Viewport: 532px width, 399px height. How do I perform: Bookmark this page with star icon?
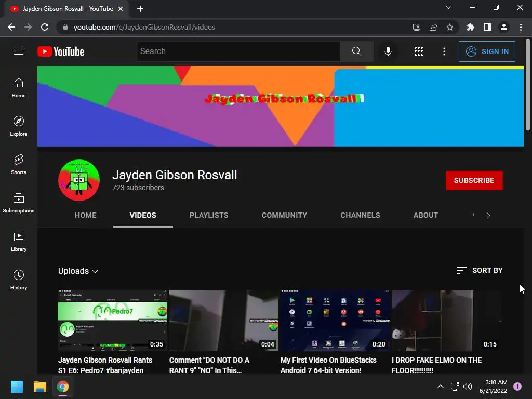click(450, 27)
